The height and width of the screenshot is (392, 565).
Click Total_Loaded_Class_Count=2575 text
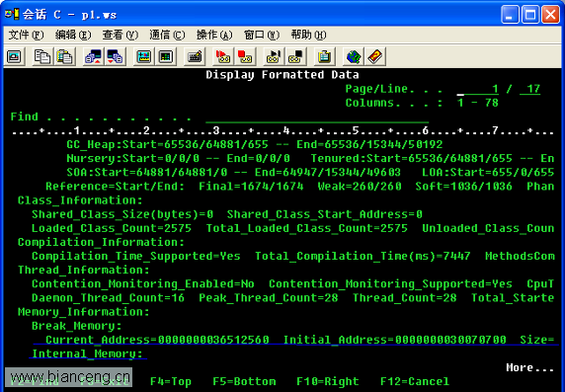coord(306,228)
